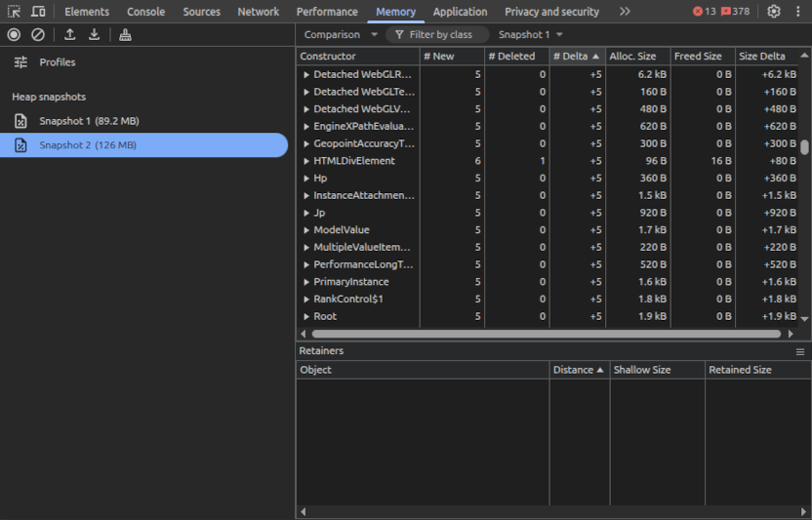This screenshot has width=812, height=520.
Task: Open the customize DevTools three-dot menu
Action: 797,12
